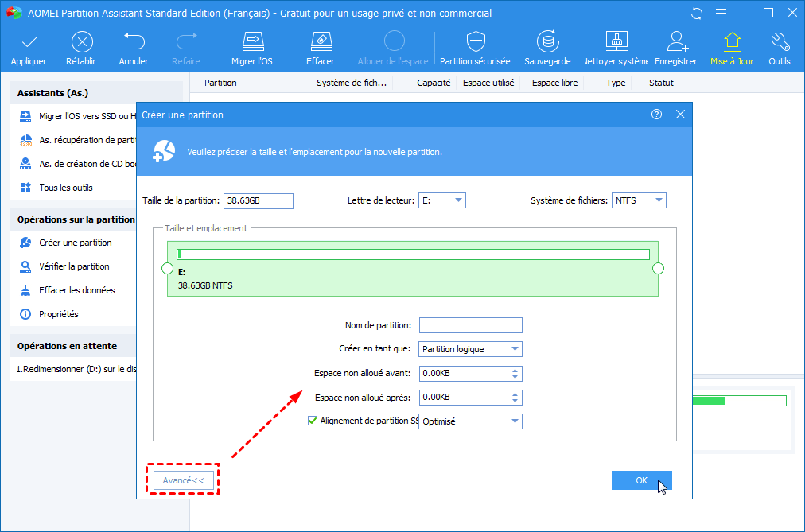Click left resize handle of partition bar
The image size is (805, 532).
pyautogui.click(x=167, y=268)
